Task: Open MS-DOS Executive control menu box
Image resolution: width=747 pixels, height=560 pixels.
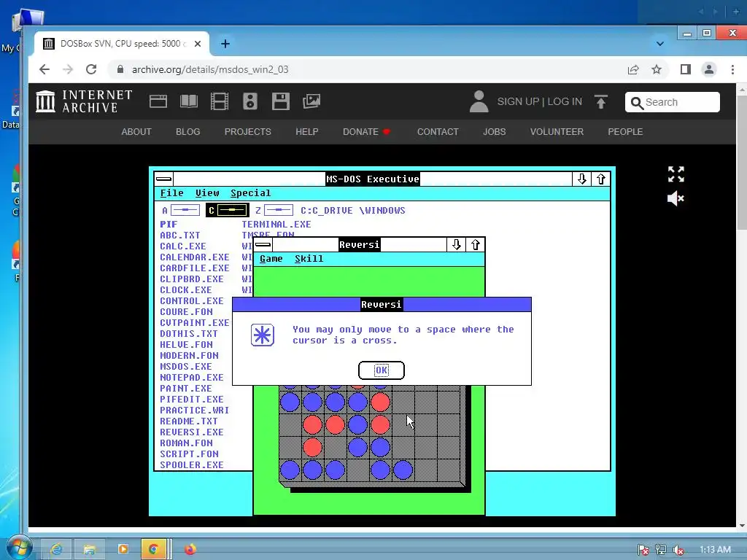Action: (x=163, y=179)
